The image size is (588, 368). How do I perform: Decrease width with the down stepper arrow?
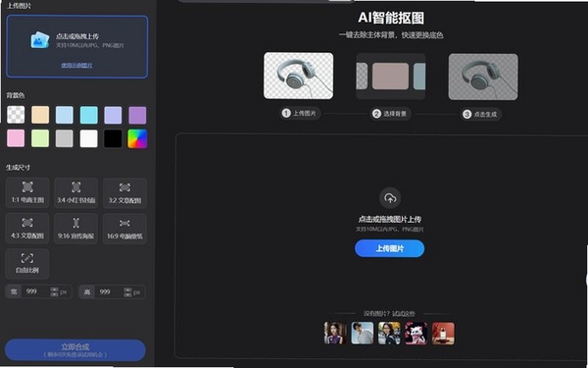coord(54,294)
